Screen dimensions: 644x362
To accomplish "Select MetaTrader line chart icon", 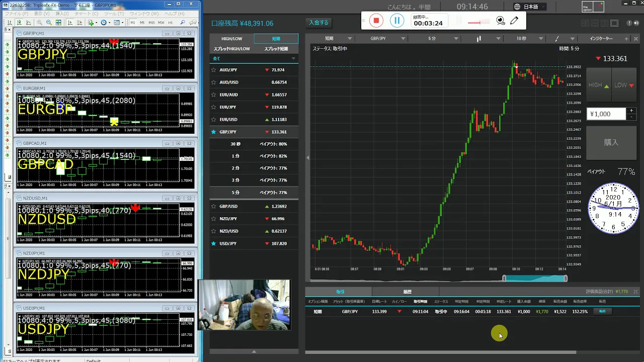I will pos(28,22).
